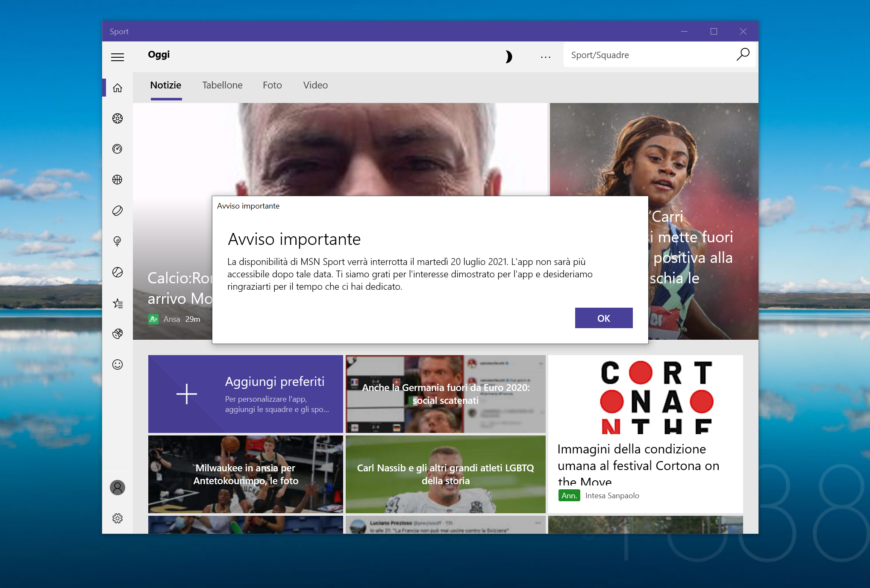
Task: Open basketball section in sidebar
Action: 118,179
